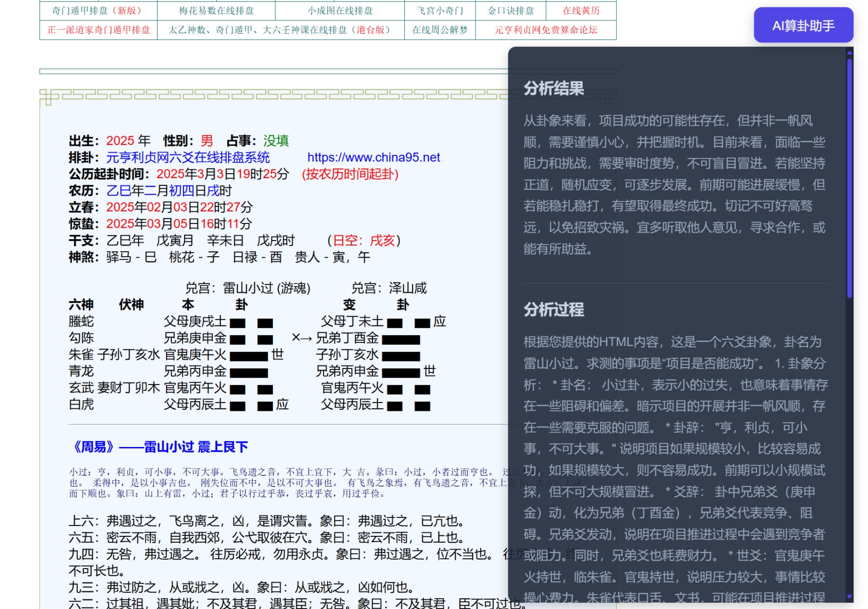Image resolution: width=868 pixels, height=609 pixels.
Task: Click 惊蛰 date line
Action: click(161, 223)
